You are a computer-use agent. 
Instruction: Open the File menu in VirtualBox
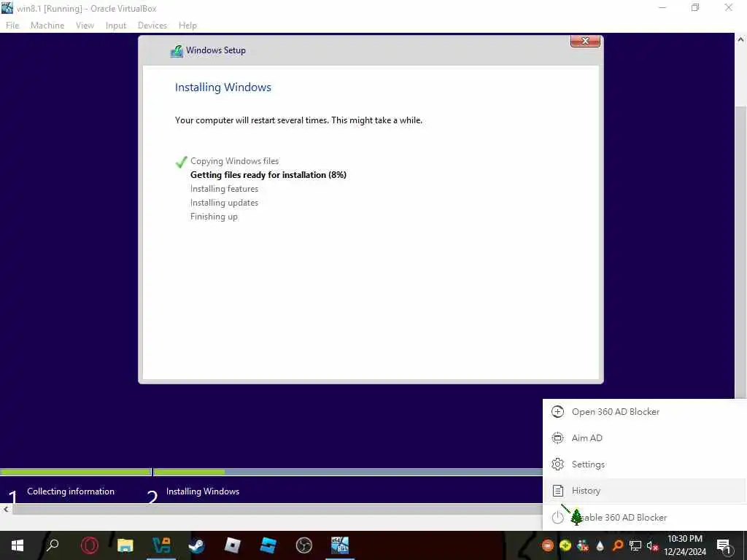(x=12, y=26)
